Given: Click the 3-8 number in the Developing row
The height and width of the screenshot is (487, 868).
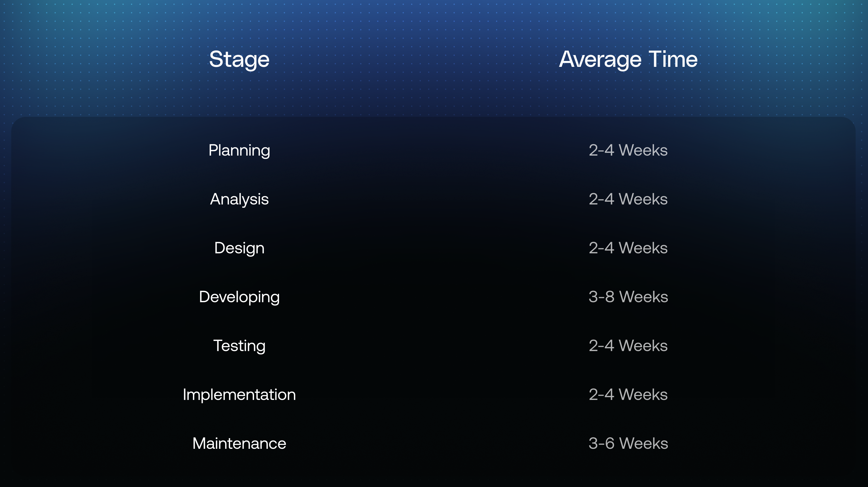Looking at the screenshot, I should click(x=602, y=297).
